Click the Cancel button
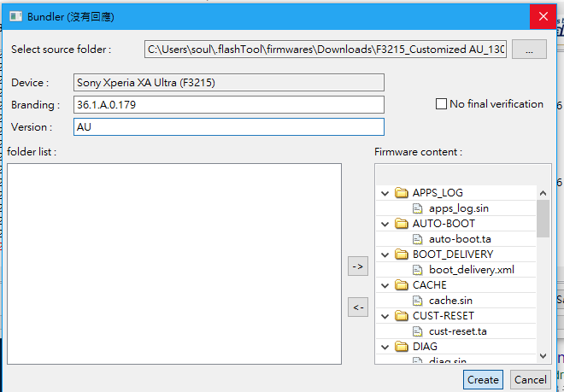The width and height of the screenshot is (564, 392). click(x=530, y=380)
